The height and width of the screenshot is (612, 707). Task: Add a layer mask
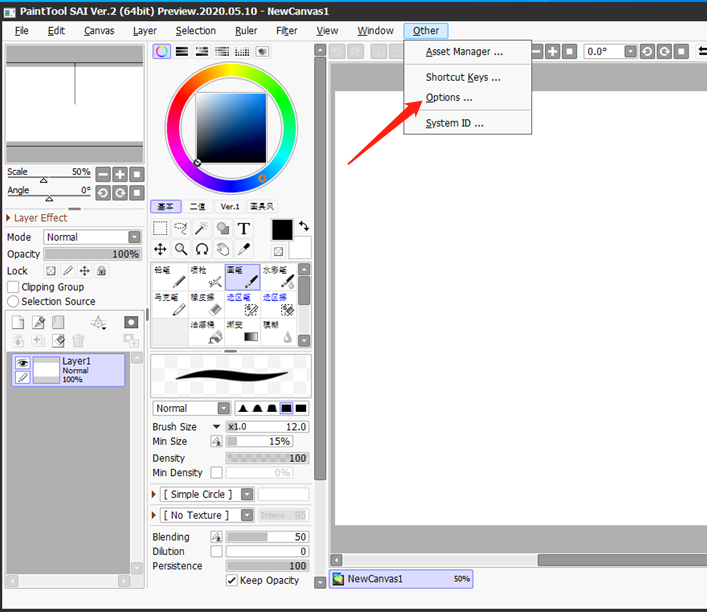131,322
